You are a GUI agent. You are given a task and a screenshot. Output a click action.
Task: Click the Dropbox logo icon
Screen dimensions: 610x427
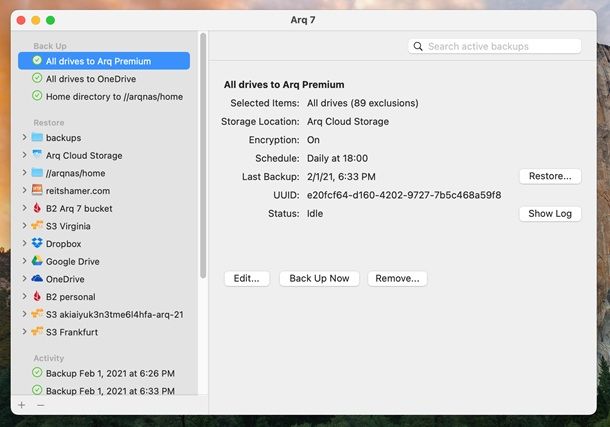(37, 243)
